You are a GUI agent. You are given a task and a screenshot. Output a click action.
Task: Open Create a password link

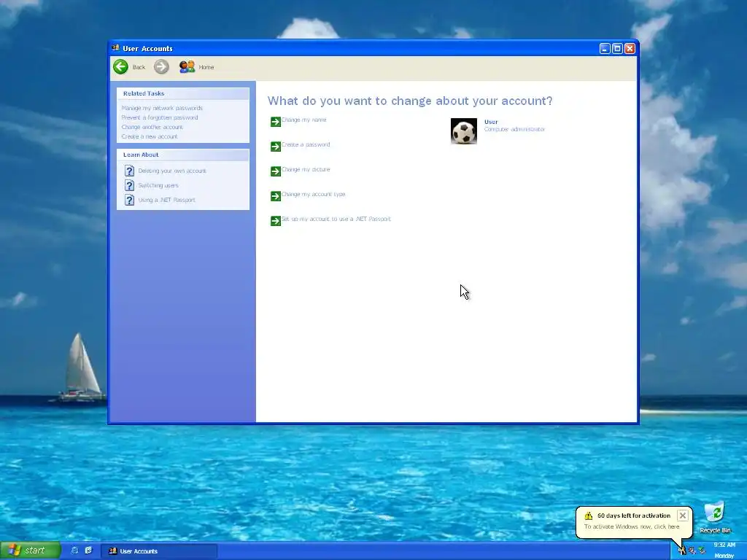pyautogui.click(x=306, y=144)
